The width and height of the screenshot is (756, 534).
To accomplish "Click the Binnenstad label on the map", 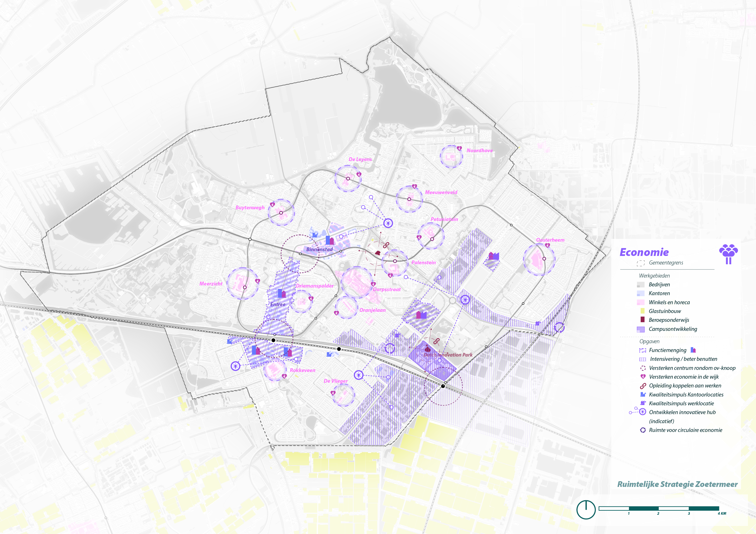I will [x=319, y=249].
